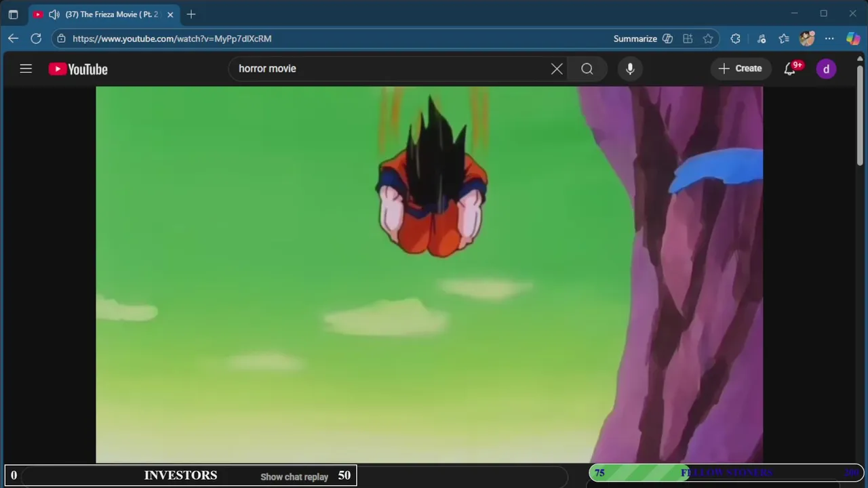Open Edge settings and more ellipsis
The image size is (868, 488).
pos(829,39)
